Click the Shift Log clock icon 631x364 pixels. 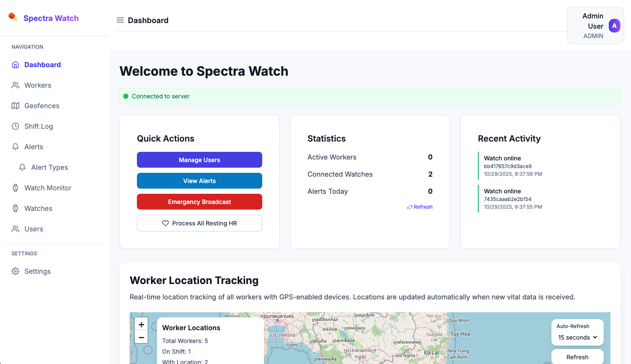coord(15,126)
